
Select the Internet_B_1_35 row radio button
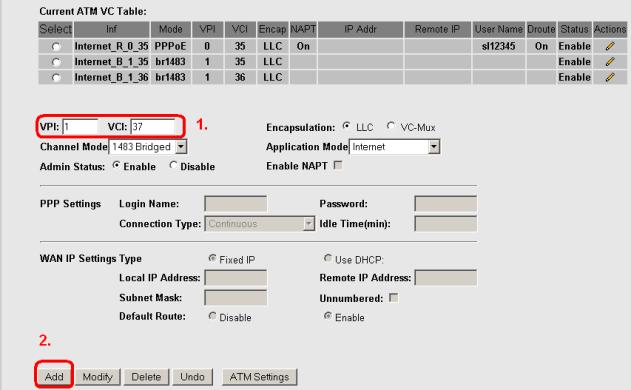[56, 62]
